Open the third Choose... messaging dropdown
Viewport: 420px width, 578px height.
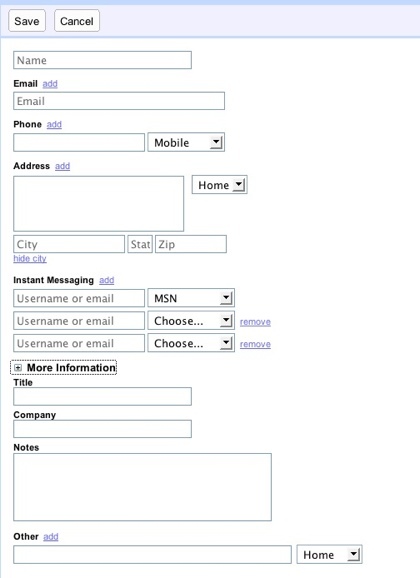coord(191,343)
